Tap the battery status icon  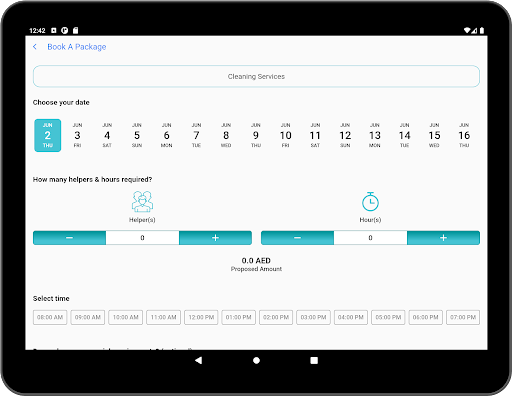pos(482,30)
